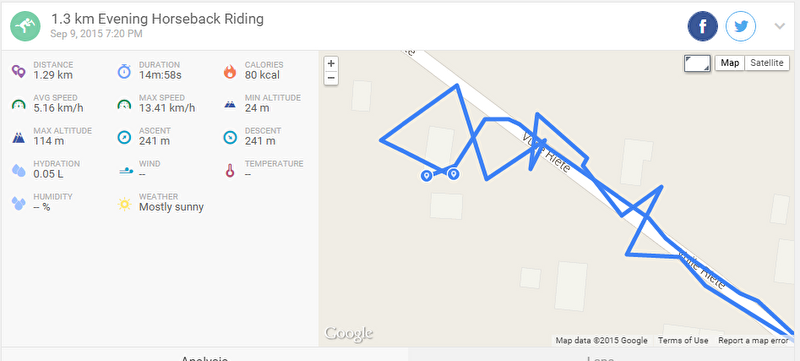The image size is (800, 361).
Task: Share workout via Twitter icon
Action: pos(741,26)
